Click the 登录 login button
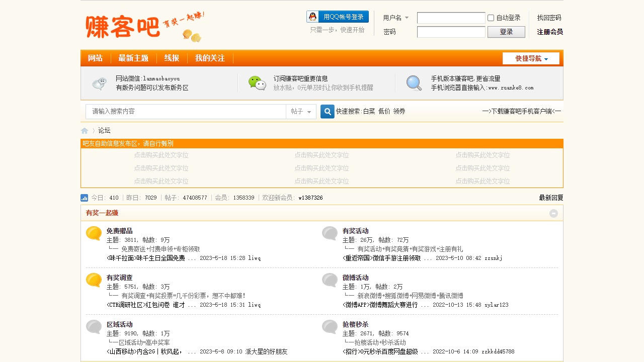Viewport: 644px width, 362px height. (506, 32)
